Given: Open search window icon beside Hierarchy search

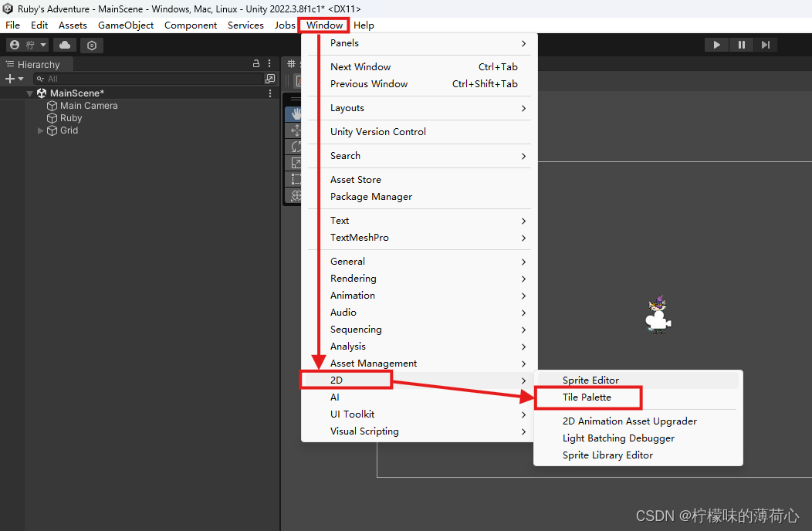Looking at the screenshot, I should [270, 79].
